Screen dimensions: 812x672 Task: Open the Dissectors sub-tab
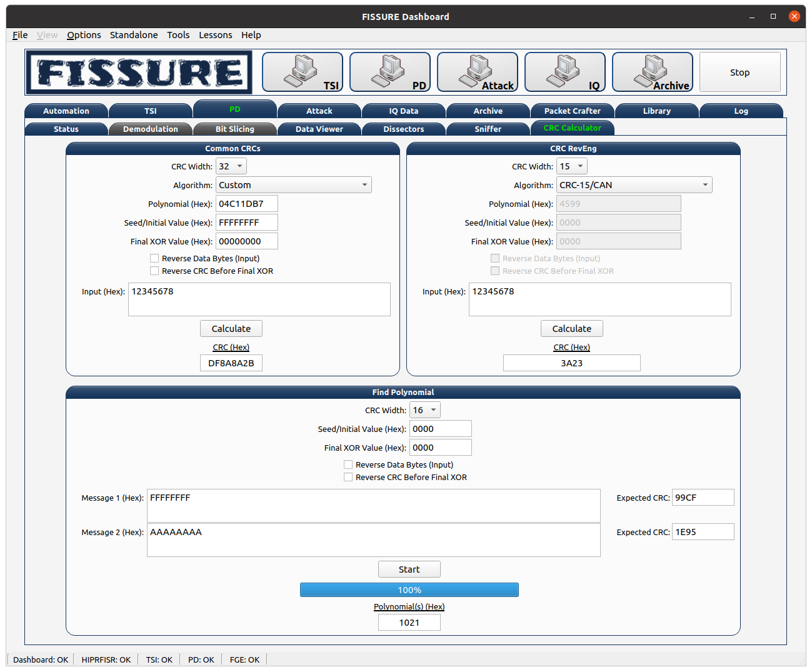[404, 129]
